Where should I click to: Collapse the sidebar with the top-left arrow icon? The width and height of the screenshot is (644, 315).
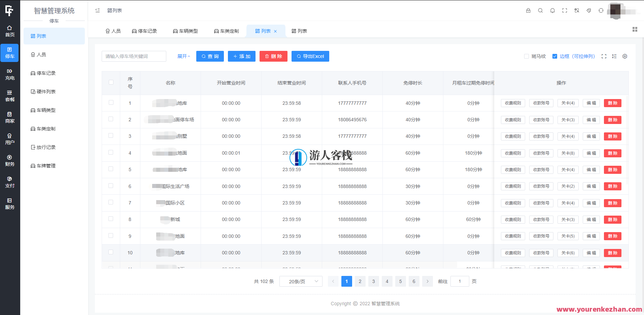[97, 10]
